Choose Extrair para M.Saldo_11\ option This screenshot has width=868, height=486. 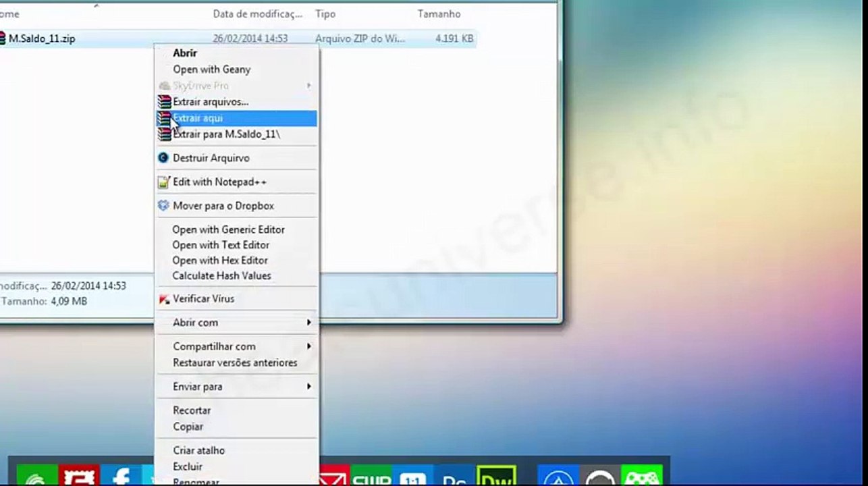[236, 134]
